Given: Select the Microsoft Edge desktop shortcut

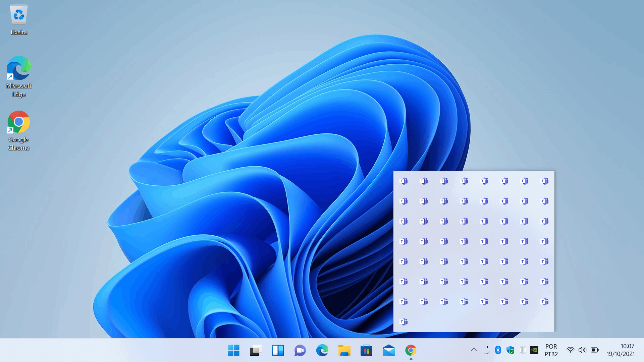Looking at the screenshot, I should (19, 77).
